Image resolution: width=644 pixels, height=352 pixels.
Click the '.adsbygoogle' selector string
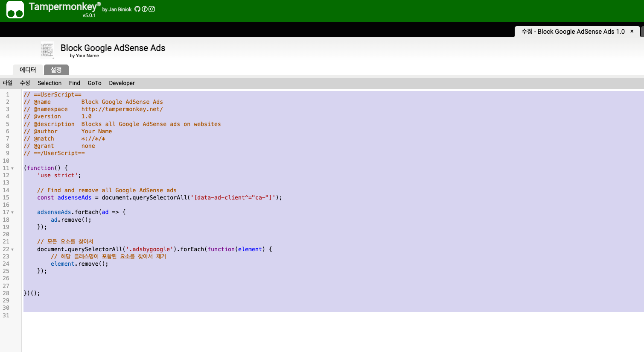149,249
